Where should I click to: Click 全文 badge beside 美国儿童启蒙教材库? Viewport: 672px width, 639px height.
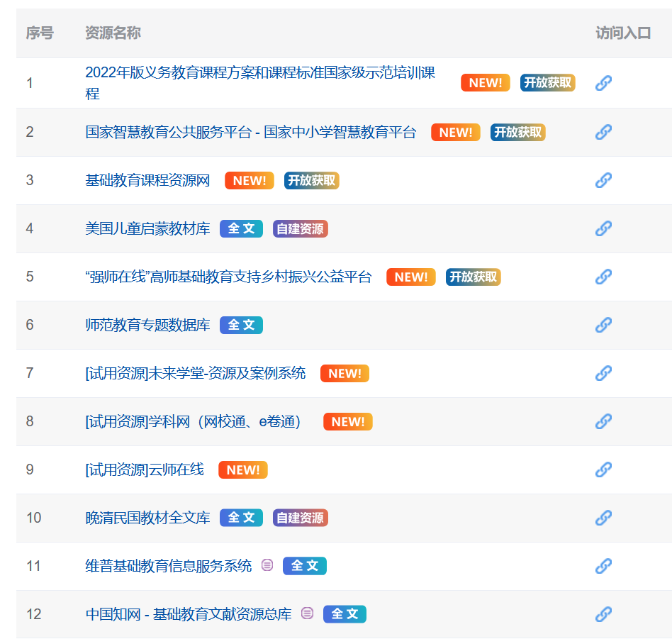(x=241, y=228)
